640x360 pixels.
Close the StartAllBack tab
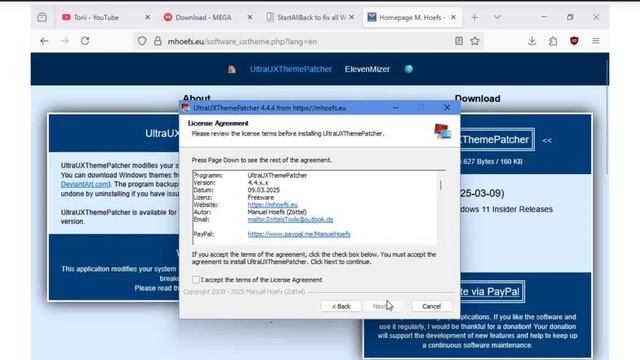[x=352, y=18]
